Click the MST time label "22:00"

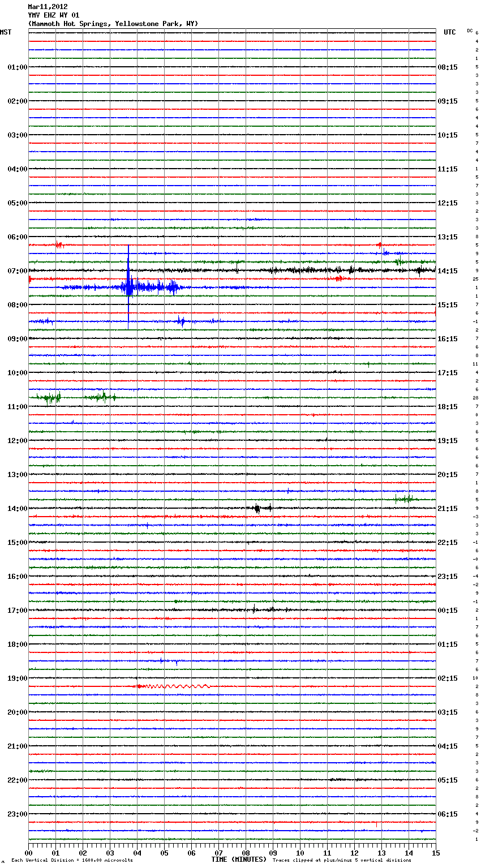point(18,780)
